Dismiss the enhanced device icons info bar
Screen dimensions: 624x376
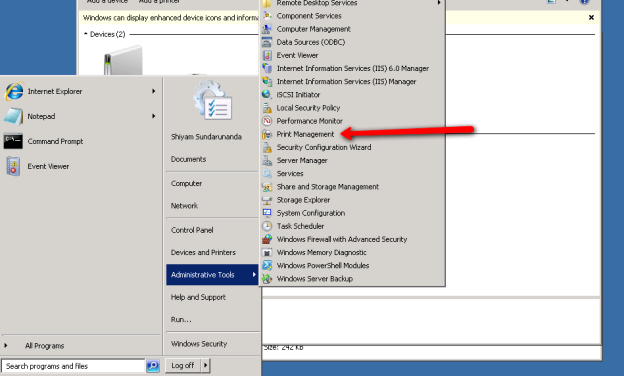(591, 18)
